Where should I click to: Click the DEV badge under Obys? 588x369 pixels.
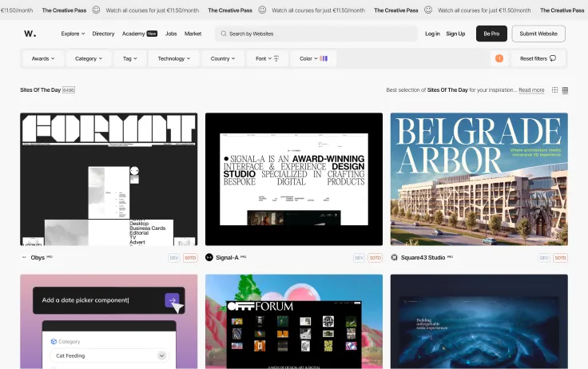[x=174, y=258]
